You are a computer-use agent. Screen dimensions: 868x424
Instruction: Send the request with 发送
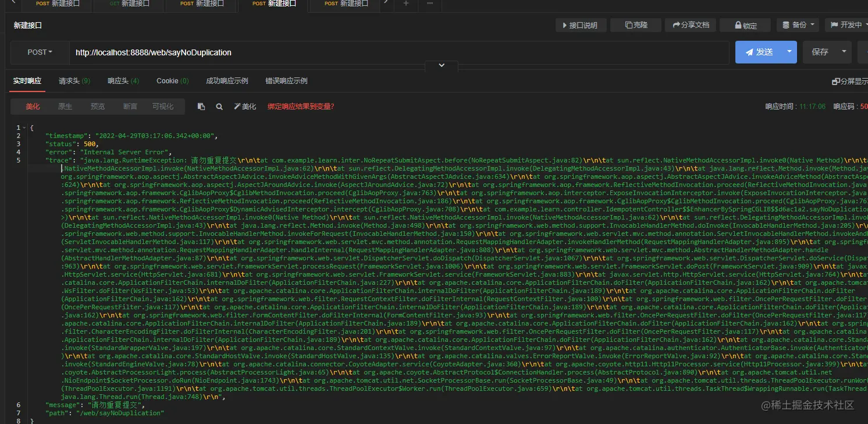759,52
